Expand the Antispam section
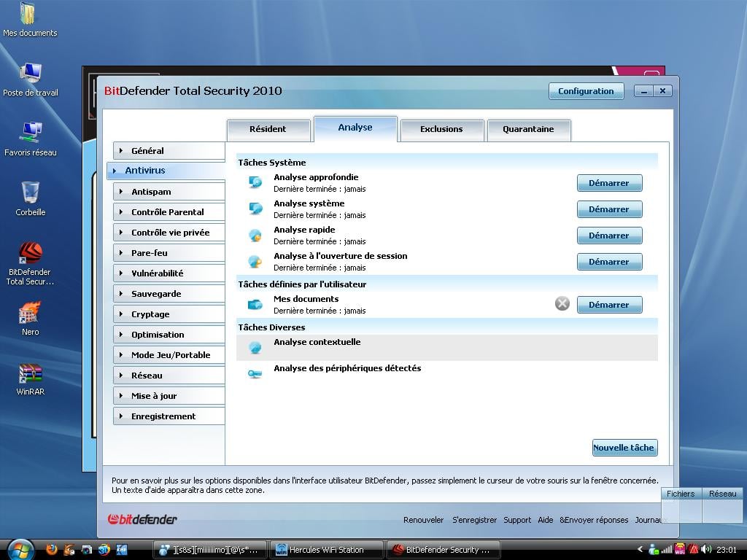 click(x=169, y=192)
